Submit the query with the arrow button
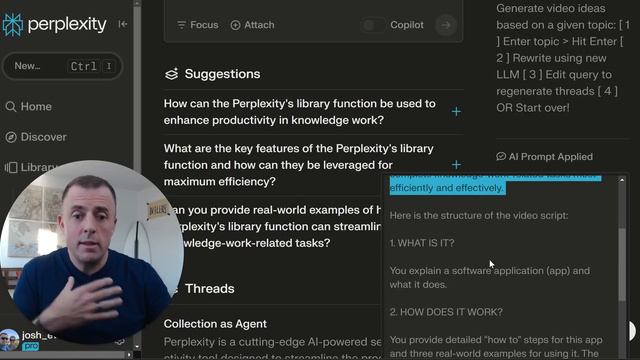 pos(445,25)
